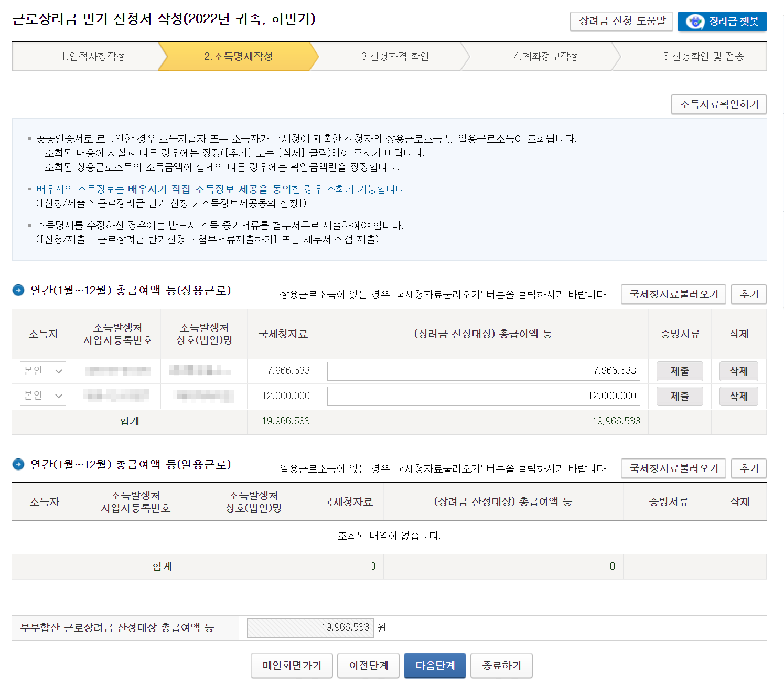Screen dimensions: 784x694
Task: Proceed with the 다음단계 button
Action: point(435,665)
